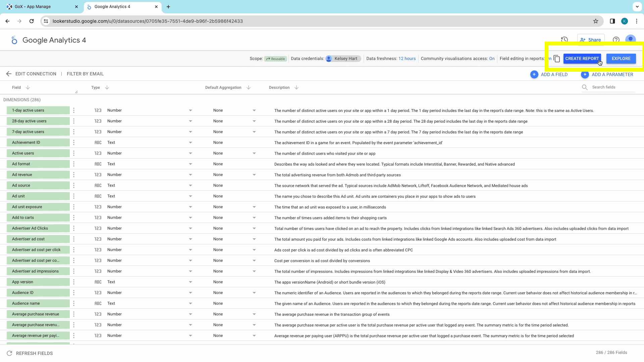Open Type dropdown for 28-day active users
This screenshot has height=362, width=644.
tap(191, 121)
